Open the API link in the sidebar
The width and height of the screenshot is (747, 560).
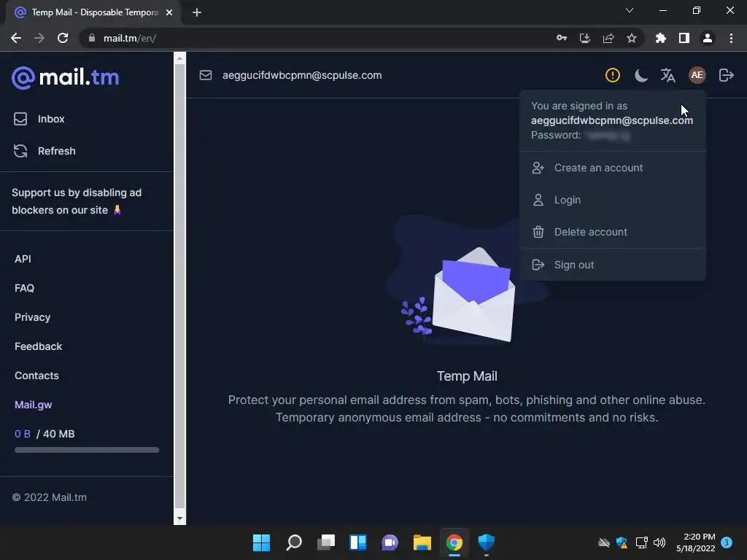[23, 259]
